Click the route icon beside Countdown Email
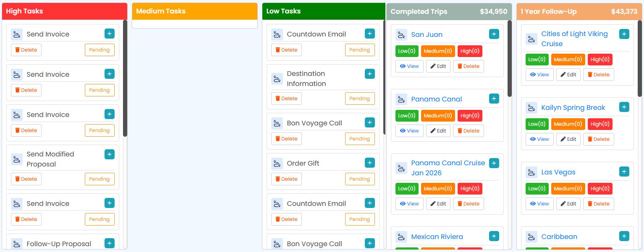 click(277, 34)
